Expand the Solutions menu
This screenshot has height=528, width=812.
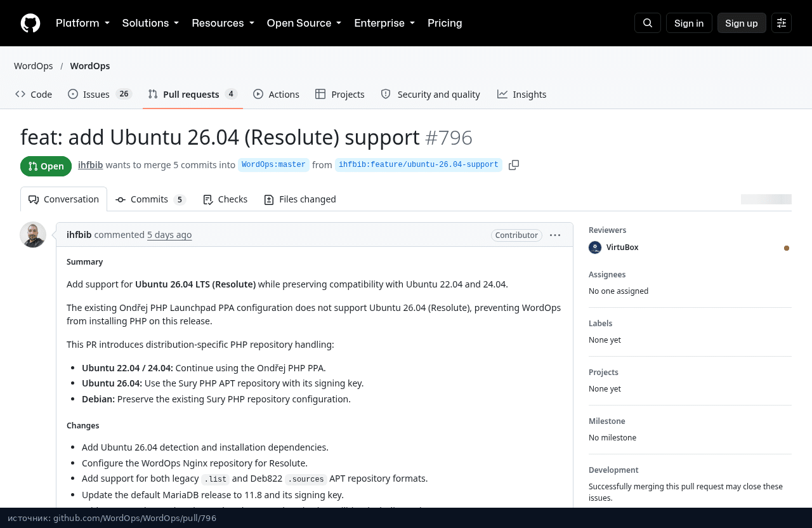tap(150, 23)
